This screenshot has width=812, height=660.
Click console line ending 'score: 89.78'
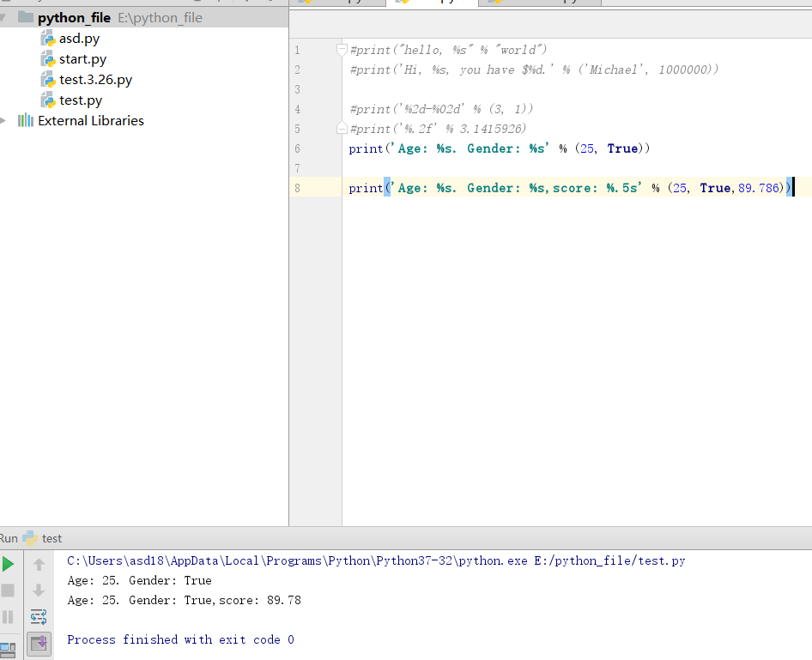pyautogui.click(x=184, y=600)
